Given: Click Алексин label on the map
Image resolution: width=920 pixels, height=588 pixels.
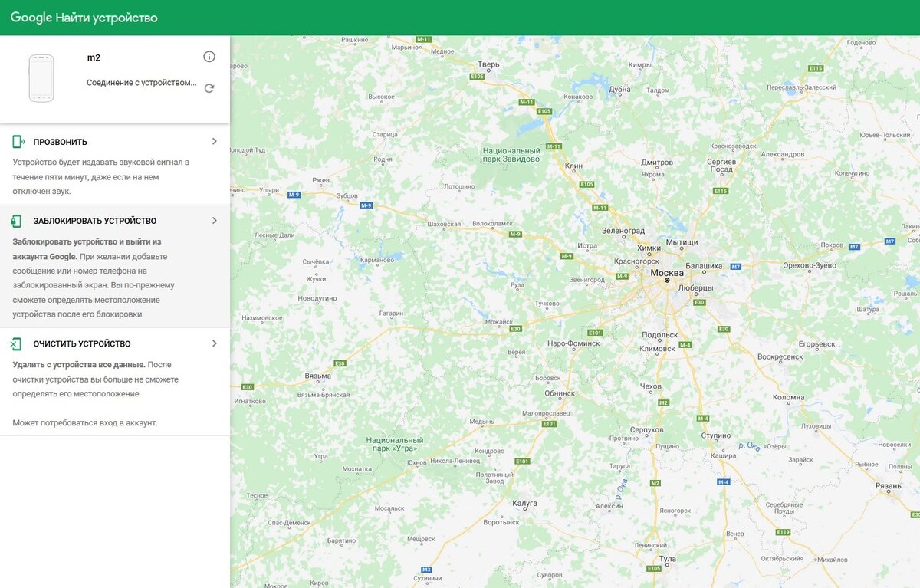Looking at the screenshot, I should [609, 506].
